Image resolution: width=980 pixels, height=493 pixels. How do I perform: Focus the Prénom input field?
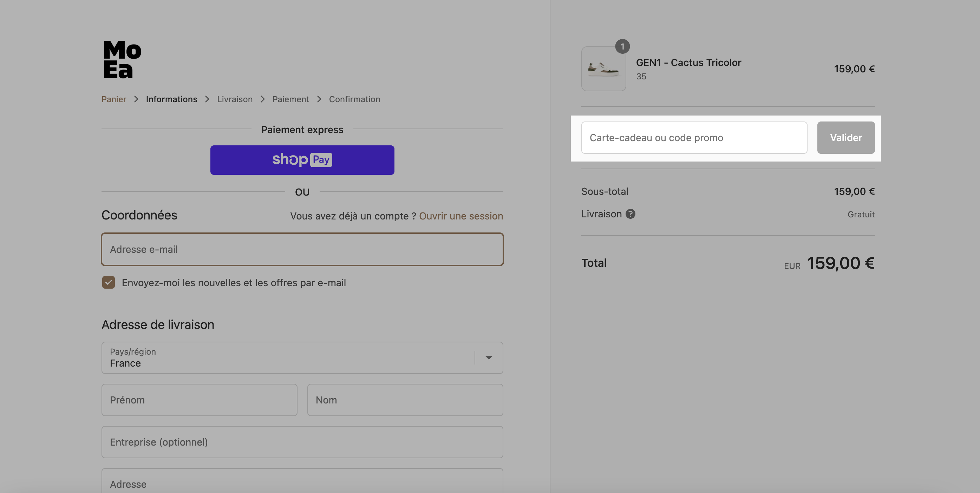pos(200,400)
